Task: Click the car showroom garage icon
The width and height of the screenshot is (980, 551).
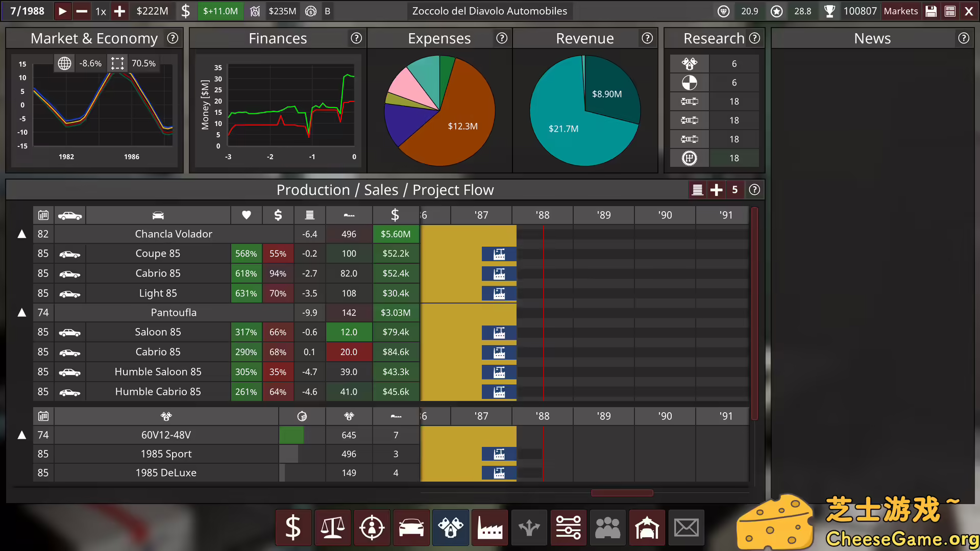Action: pyautogui.click(x=647, y=528)
